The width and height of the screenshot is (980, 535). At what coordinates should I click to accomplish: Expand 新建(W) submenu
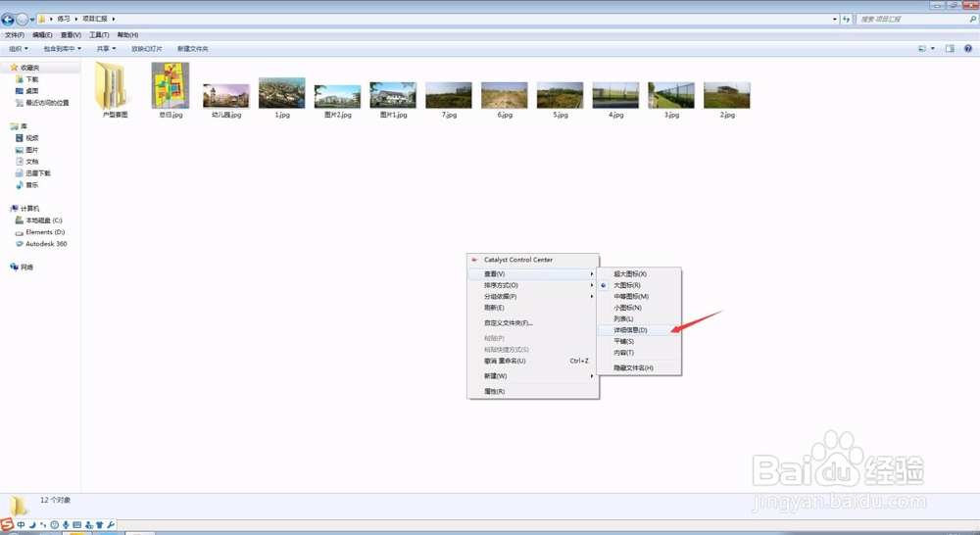(533, 376)
